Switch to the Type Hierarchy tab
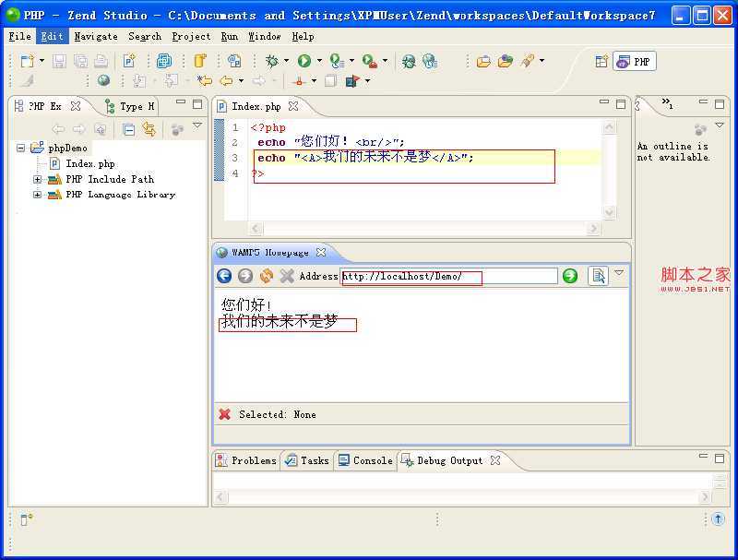 (x=131, y=106)
